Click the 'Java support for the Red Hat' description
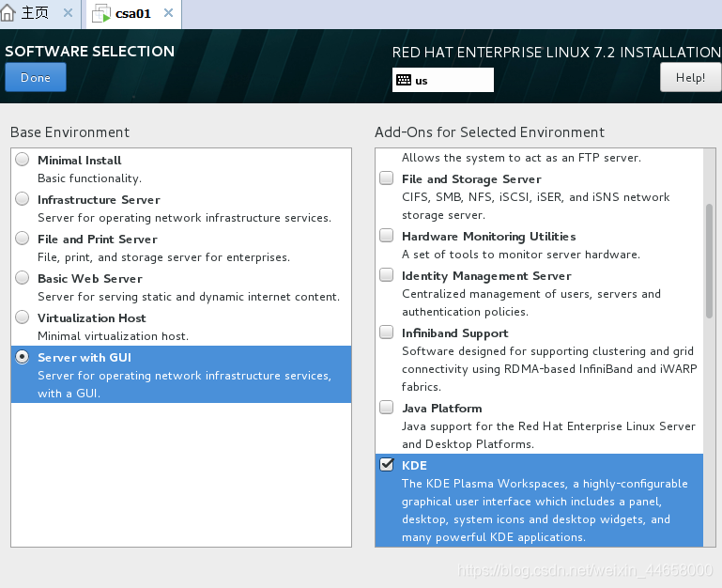 click(x=548, y=435)
